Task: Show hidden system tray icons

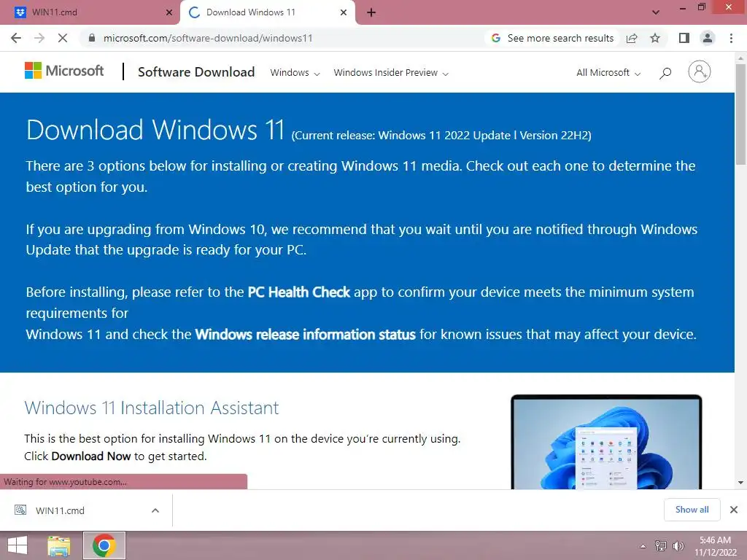Action: pos(643,546)
